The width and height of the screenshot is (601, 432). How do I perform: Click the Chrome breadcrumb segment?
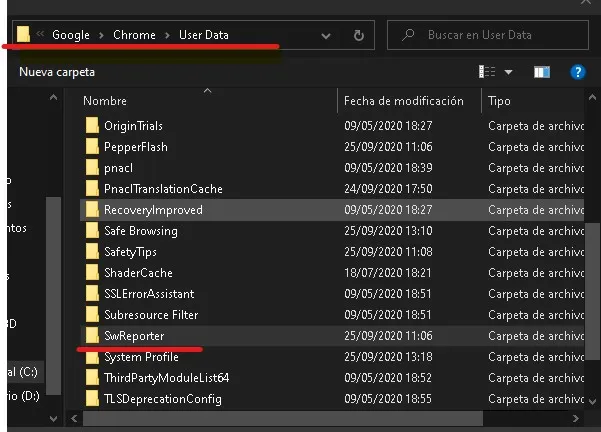(x=133, y=35)
